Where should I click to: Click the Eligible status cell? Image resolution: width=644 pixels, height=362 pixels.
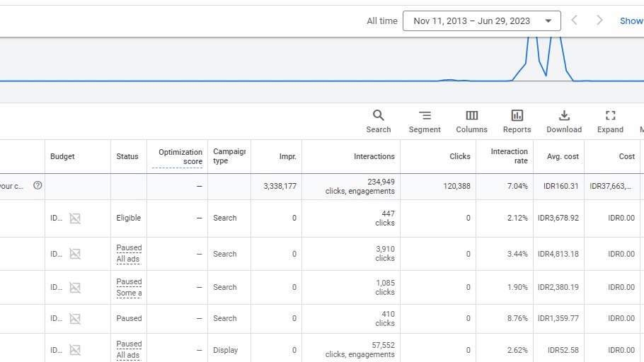128,218
